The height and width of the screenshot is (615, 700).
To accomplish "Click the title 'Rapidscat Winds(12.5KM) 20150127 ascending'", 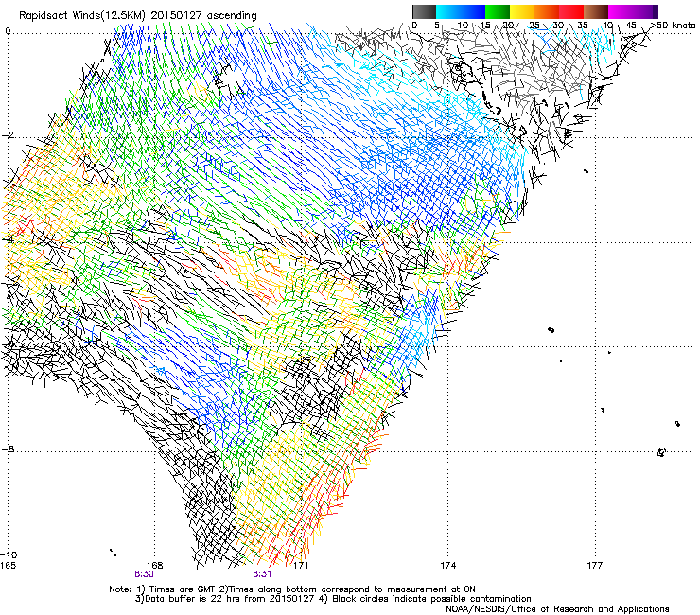I will click(x=138, y=15).
